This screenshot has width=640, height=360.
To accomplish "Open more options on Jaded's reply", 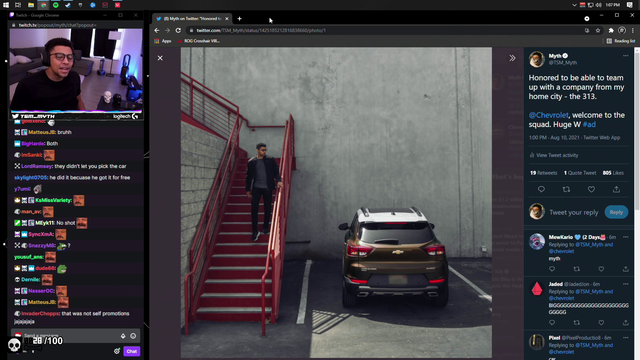I will 626,284.
